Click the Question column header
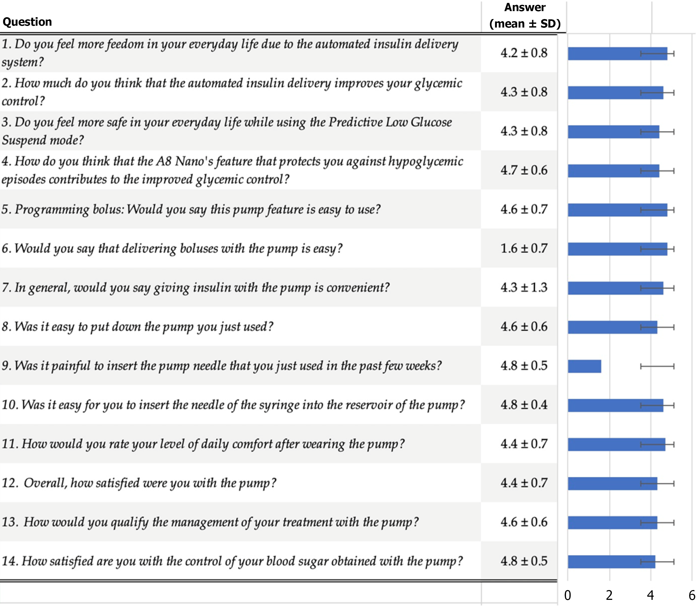The image size is (700, 607). (27, 22)
